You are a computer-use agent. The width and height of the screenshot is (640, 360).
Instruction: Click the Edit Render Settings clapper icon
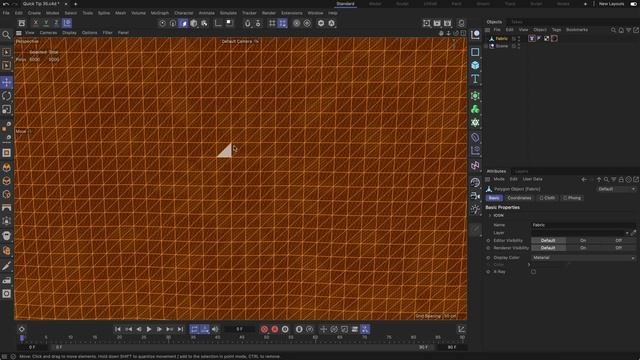pos(448,23)
